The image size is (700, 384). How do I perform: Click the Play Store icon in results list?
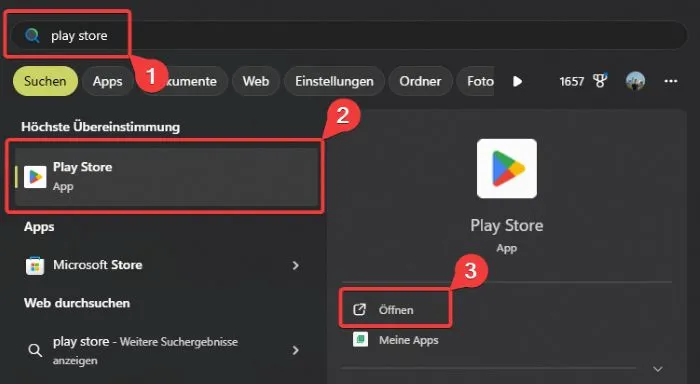(35, 177)
